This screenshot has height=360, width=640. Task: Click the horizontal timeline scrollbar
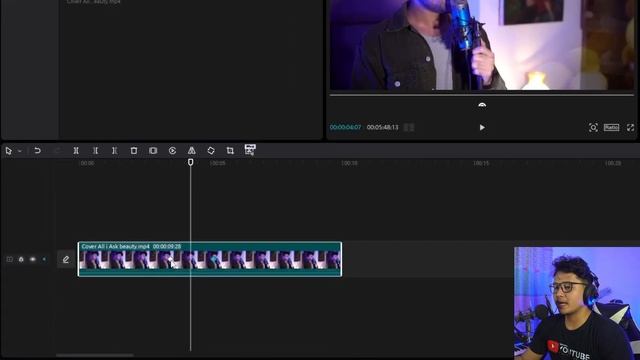(95, 355)
